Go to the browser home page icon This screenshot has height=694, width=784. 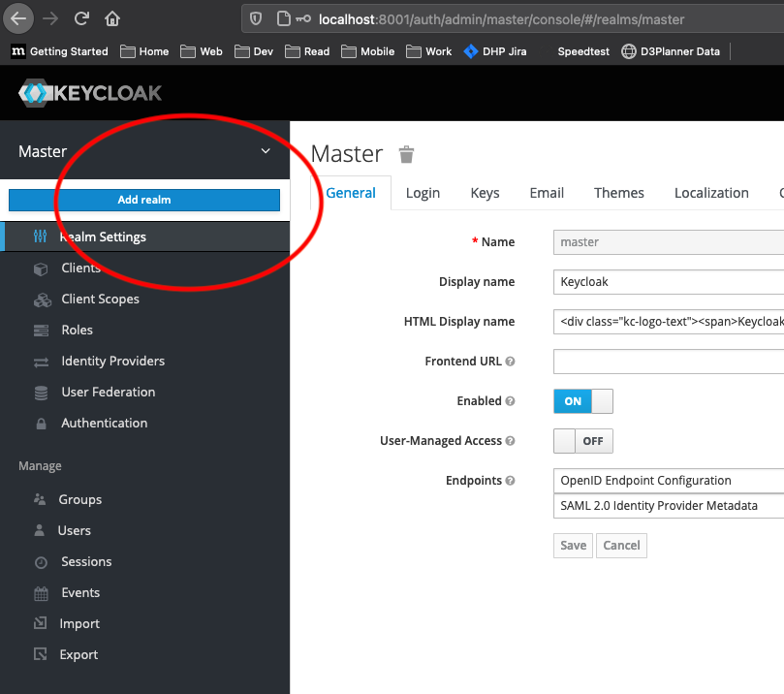coord(112,19)
